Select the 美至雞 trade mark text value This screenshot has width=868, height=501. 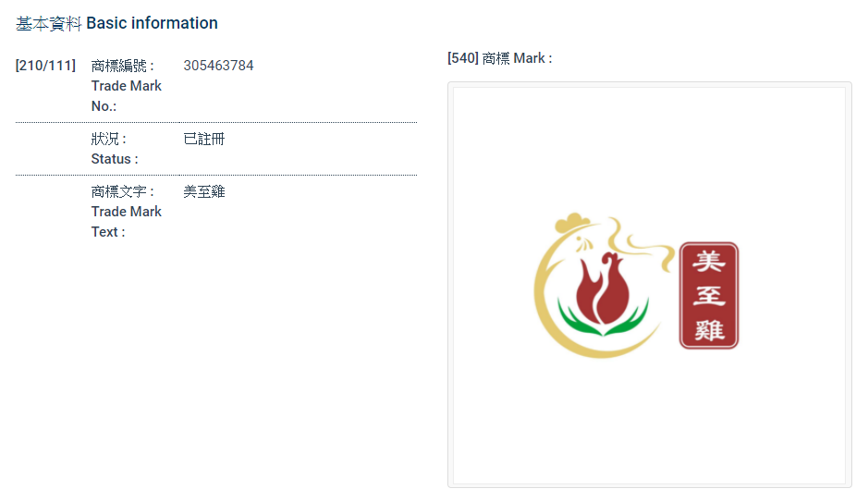point(203,192)
